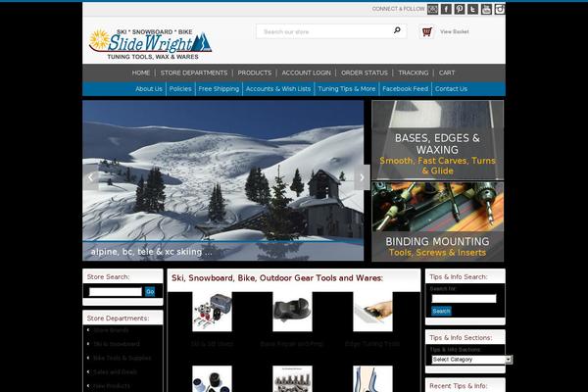Image resolution: width=588 pixels, height=392 pixels.
Task: Open the Facebook social icon
Action: point(446,9)
